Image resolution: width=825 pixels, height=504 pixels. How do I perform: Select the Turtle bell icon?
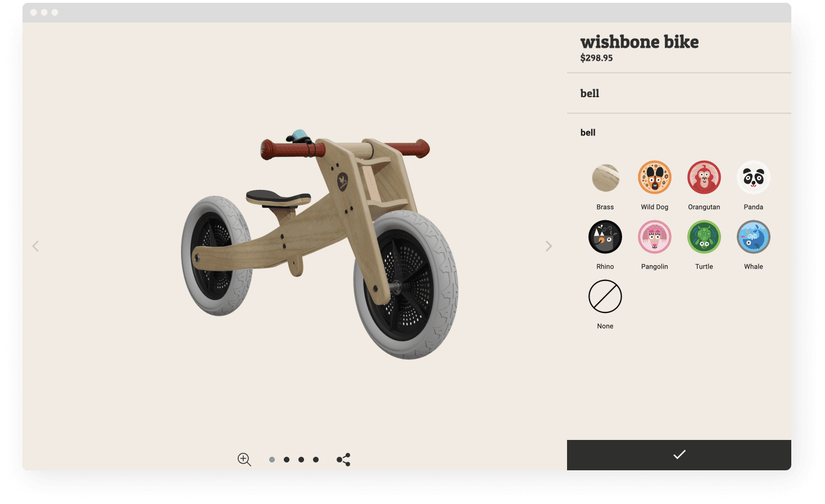[704, 237]
